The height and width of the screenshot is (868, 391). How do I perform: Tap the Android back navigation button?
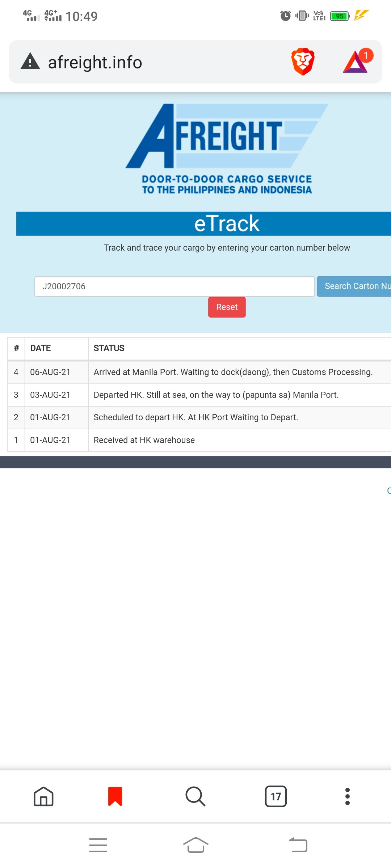point(298,845)
